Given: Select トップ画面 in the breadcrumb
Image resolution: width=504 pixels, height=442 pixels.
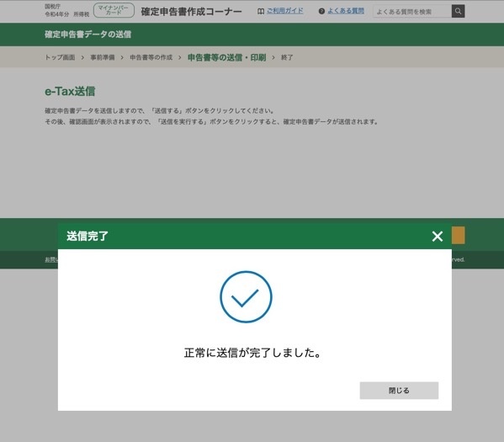Looking at the screenshot, I should 60,57.
